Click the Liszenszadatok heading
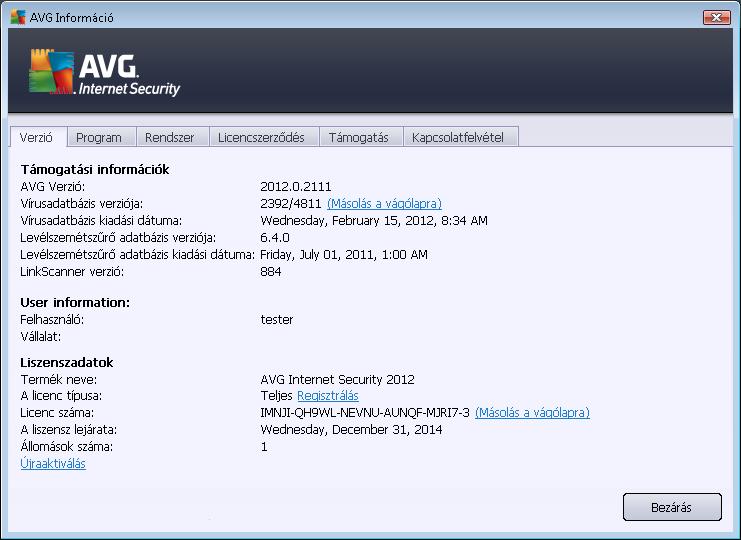Viewport: 741px width, 540px height. tap(67, 362)
